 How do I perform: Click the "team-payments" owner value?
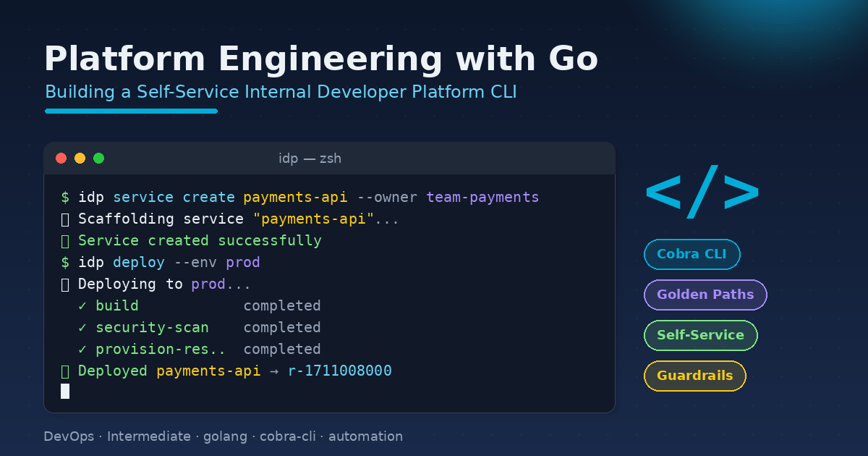482,198
